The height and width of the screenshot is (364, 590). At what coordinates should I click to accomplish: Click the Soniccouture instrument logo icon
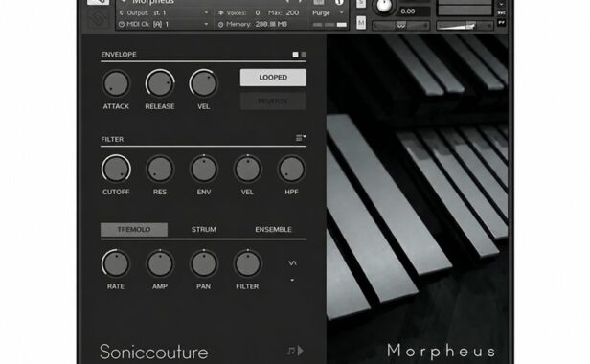pos(99,18)
